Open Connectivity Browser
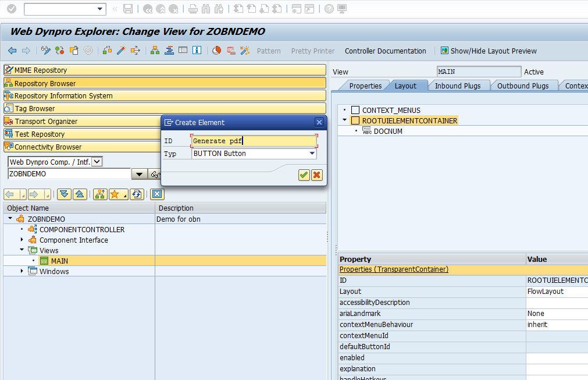 click(x=83, y=147)
